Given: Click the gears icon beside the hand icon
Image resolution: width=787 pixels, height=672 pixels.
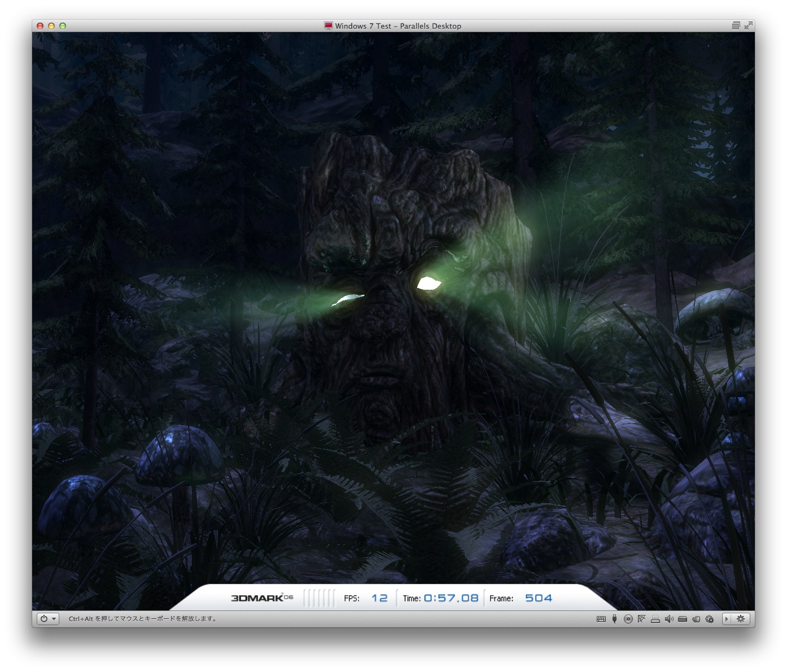Looking at the screenshot, I should click(710, 619).
